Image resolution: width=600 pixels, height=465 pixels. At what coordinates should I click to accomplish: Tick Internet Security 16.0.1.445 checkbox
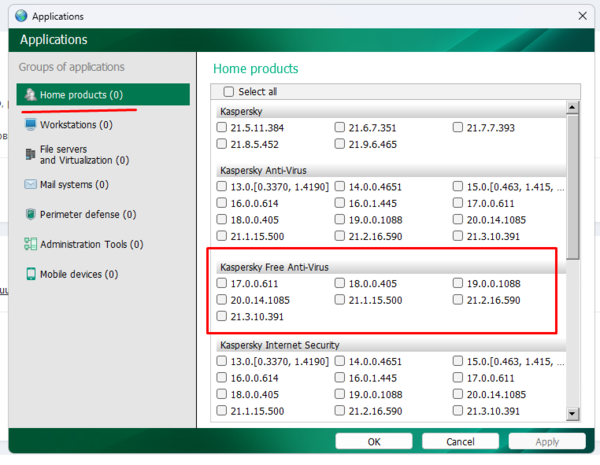click(339, 377)
